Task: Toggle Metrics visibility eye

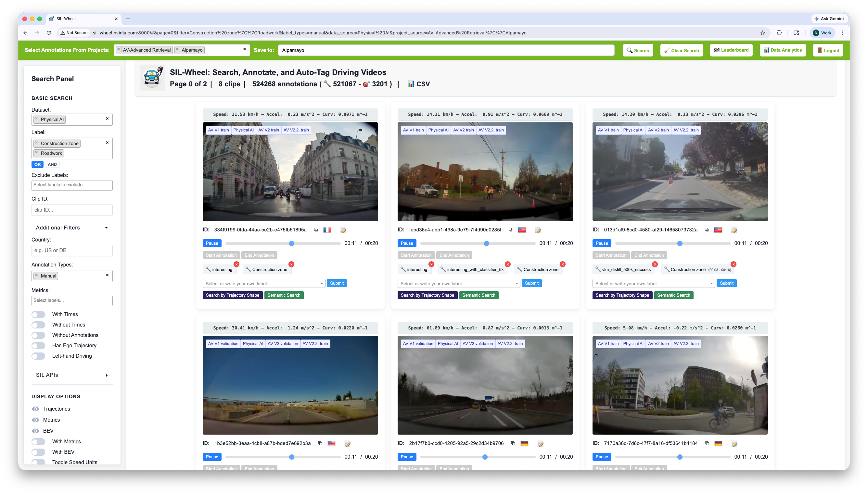Action: 35,420
